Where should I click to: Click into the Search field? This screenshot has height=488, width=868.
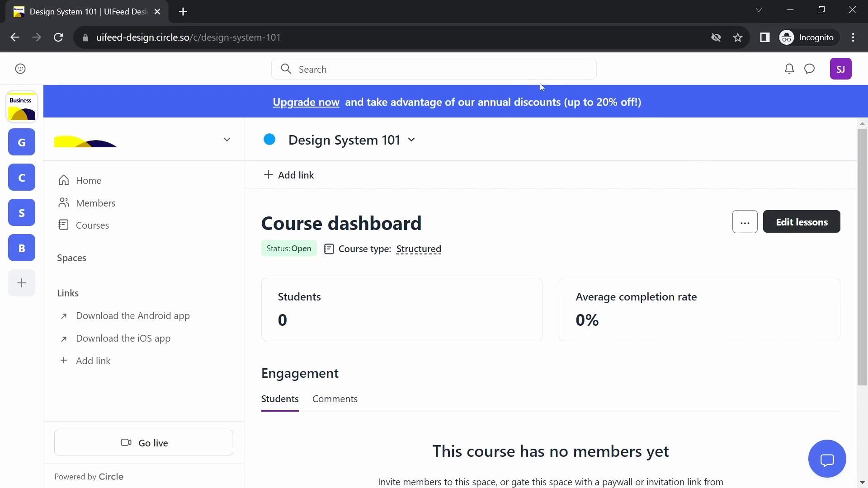point(434,69)
